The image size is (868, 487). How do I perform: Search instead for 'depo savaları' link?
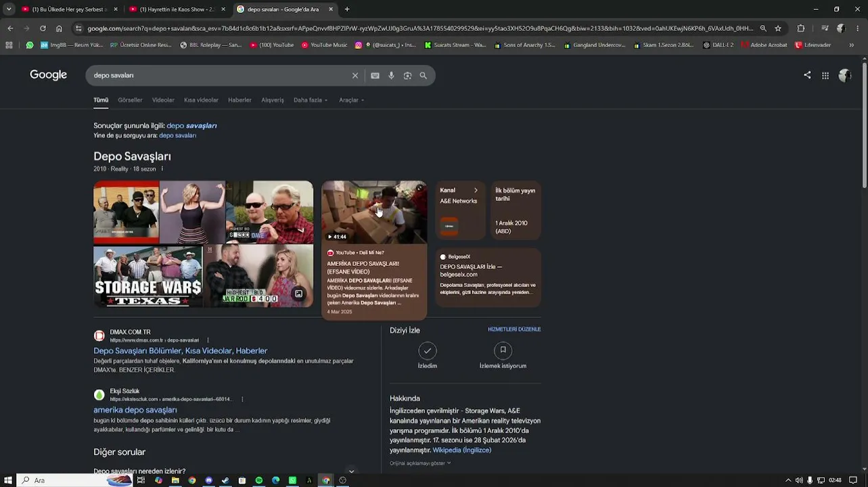[177, 135]
